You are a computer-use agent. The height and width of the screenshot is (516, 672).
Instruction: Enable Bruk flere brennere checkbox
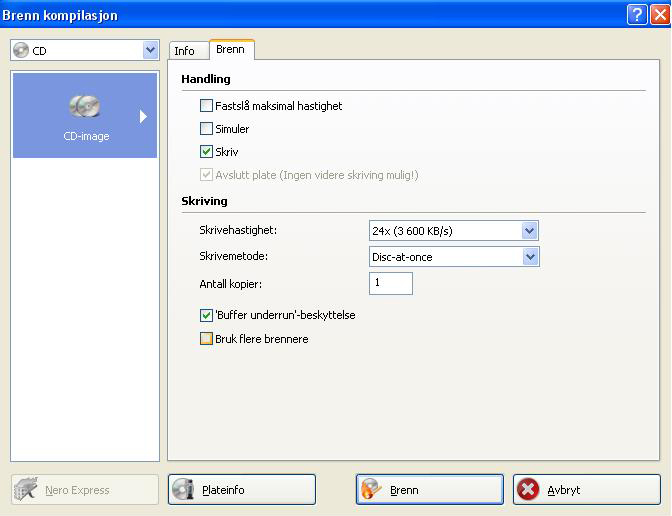coord(206,339)
